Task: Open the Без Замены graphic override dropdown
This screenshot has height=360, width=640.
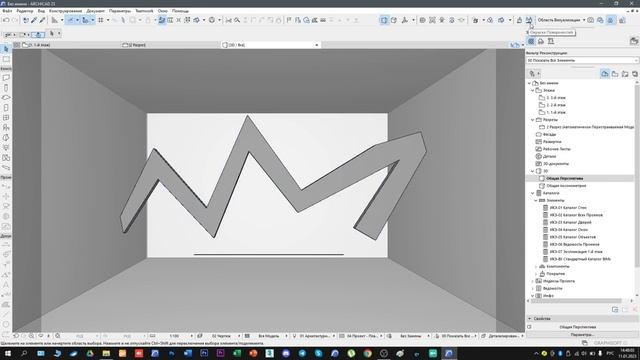Action: pos(411,336)
